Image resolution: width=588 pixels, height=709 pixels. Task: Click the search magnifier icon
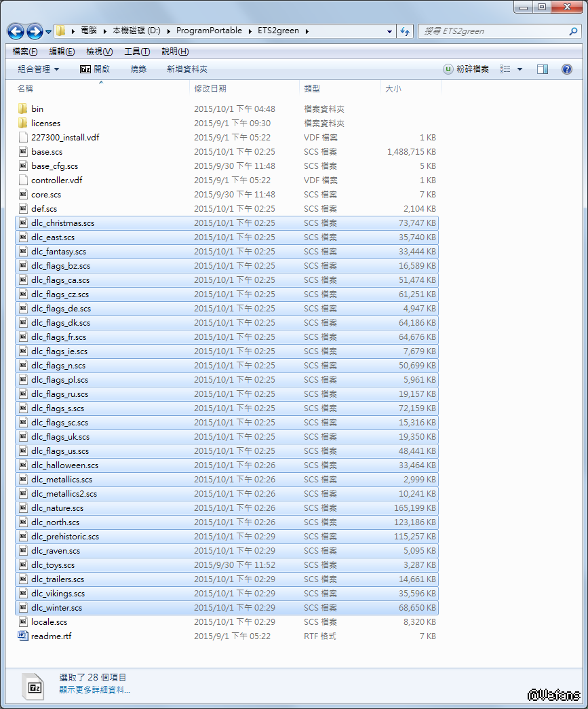pos(573,31)
